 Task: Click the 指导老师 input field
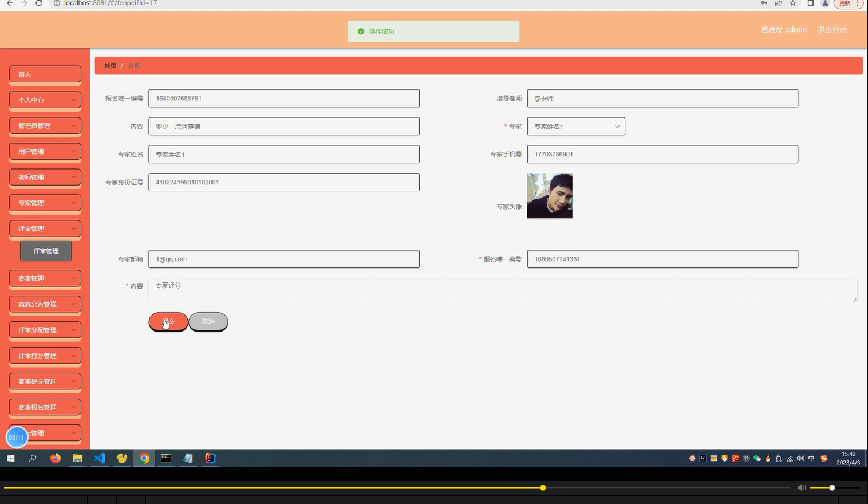(662, 98)
